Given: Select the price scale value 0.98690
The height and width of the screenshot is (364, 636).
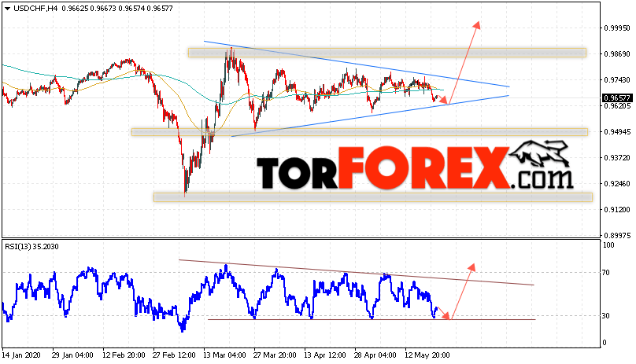Looking at the screenshot, I should click(x=617, y=54).
